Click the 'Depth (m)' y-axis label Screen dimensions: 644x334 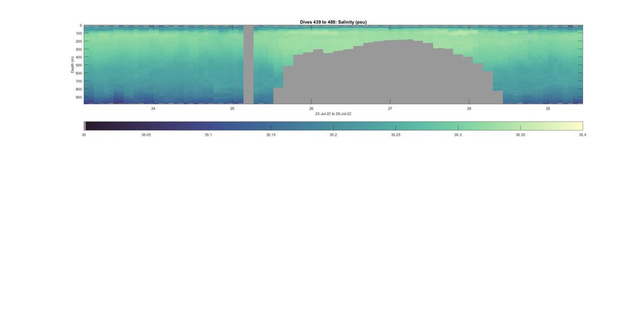[72, 64]
